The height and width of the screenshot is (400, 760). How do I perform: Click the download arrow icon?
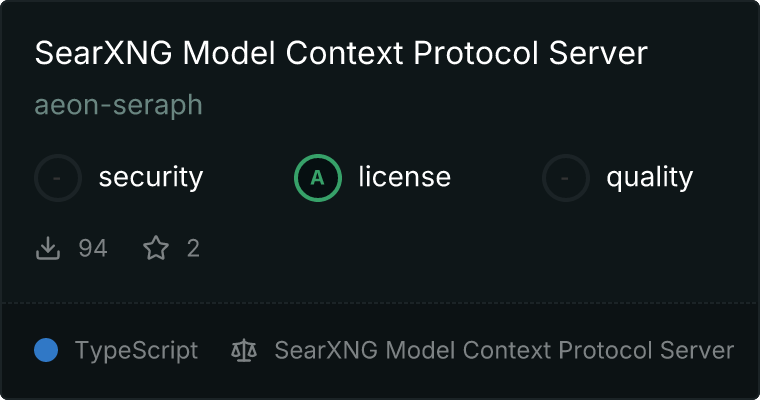pyautogui.click(x=48, y=248)
